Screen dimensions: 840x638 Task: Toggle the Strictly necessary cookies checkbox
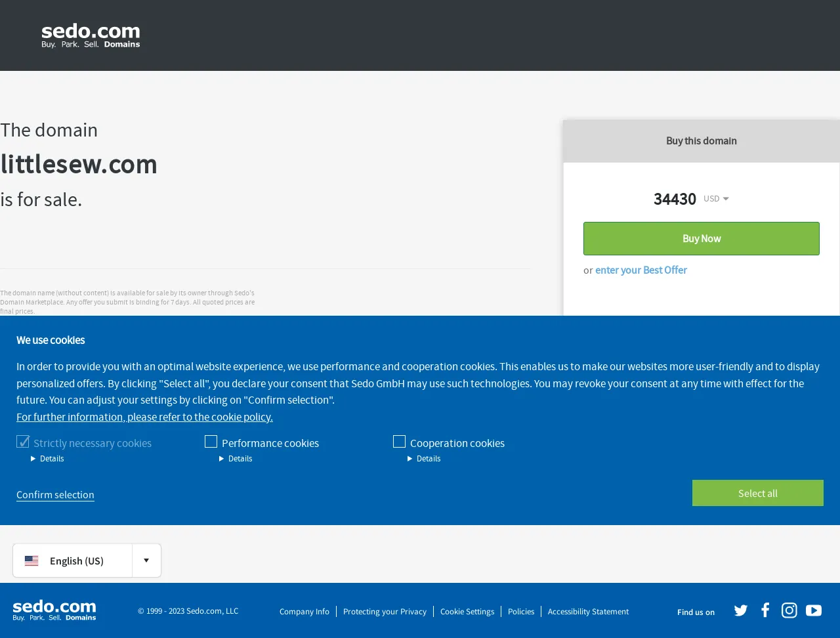tap(23, 442)
